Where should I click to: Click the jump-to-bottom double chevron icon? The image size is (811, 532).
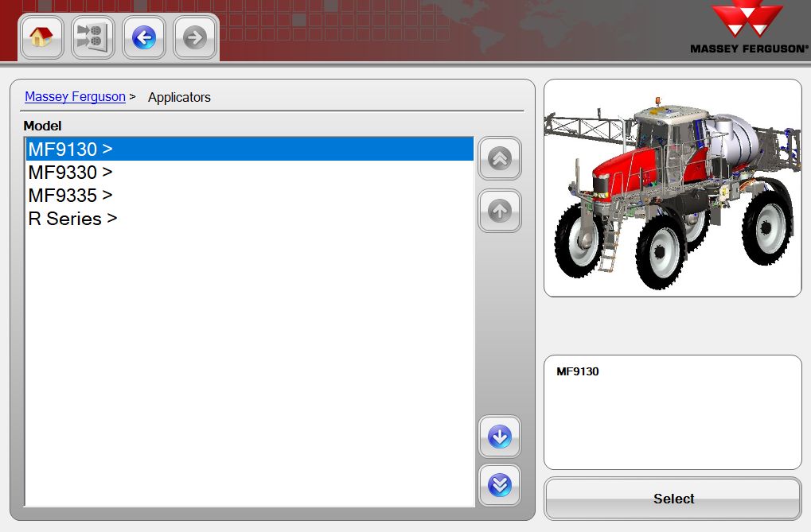[x=499, y=485]
